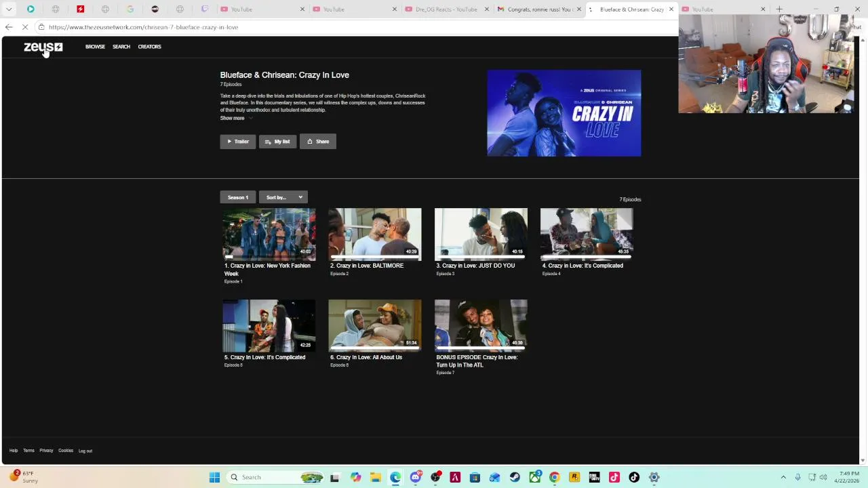Open episode 2 BALTIMORE thumbnail
This screenshot has height=488, width=868.
coord(375,234)
